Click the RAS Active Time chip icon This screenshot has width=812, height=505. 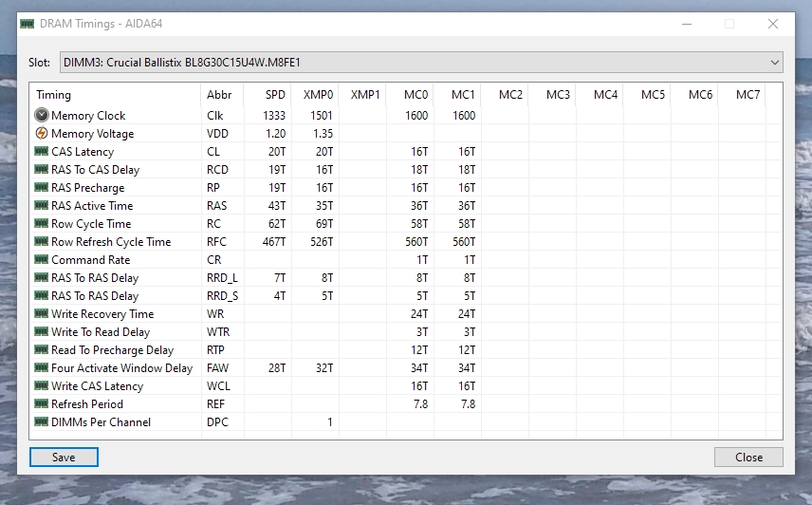pos(42,205)
